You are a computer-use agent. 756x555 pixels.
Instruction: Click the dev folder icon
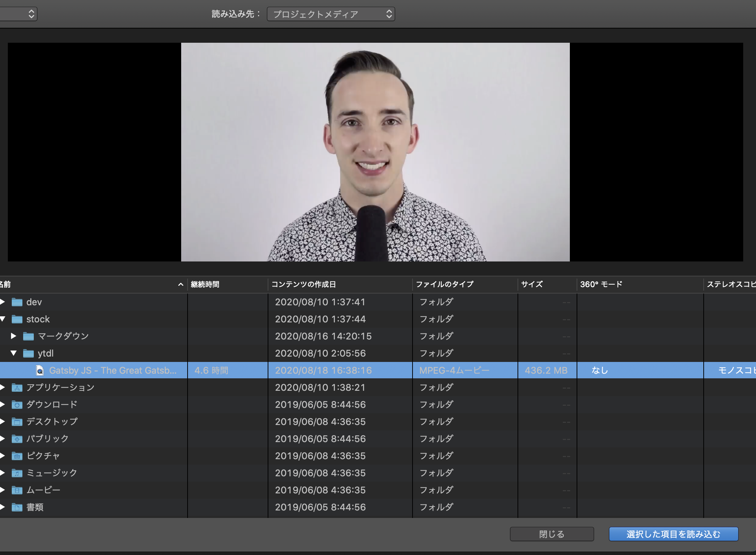[x=17, y=302]
